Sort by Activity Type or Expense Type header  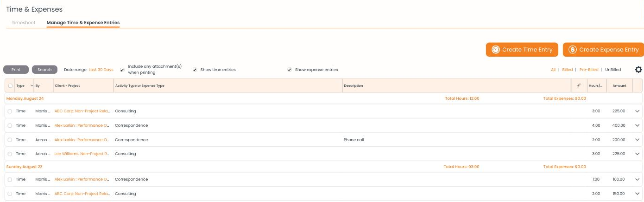point(139,86)
